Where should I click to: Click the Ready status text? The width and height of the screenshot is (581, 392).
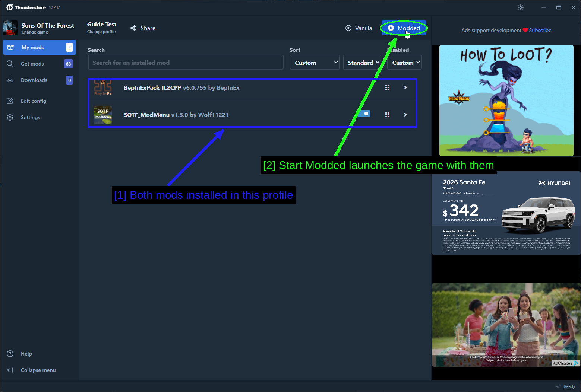[x=569, y=386]
